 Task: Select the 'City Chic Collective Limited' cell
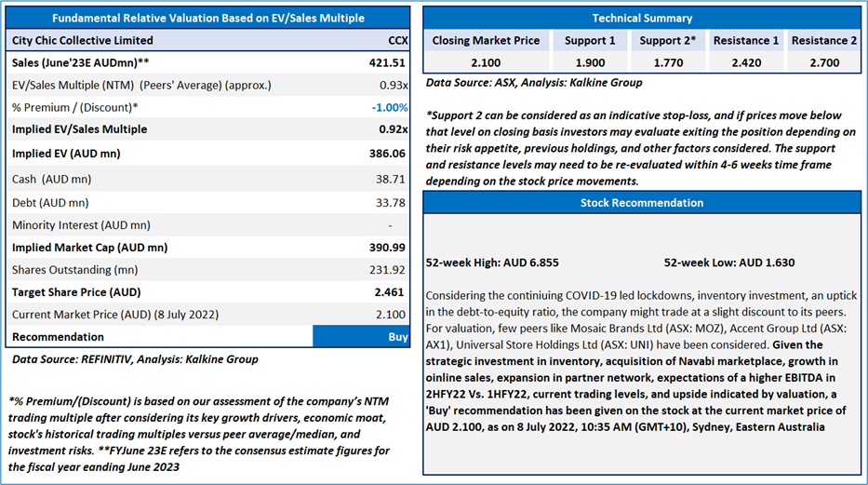click(83, 40)
